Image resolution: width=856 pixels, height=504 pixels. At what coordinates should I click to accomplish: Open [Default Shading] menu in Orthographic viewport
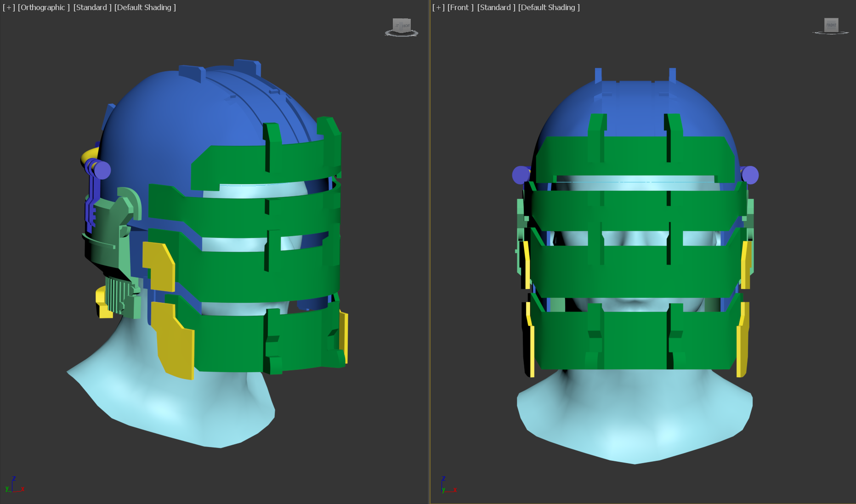[x=145, y=7]
